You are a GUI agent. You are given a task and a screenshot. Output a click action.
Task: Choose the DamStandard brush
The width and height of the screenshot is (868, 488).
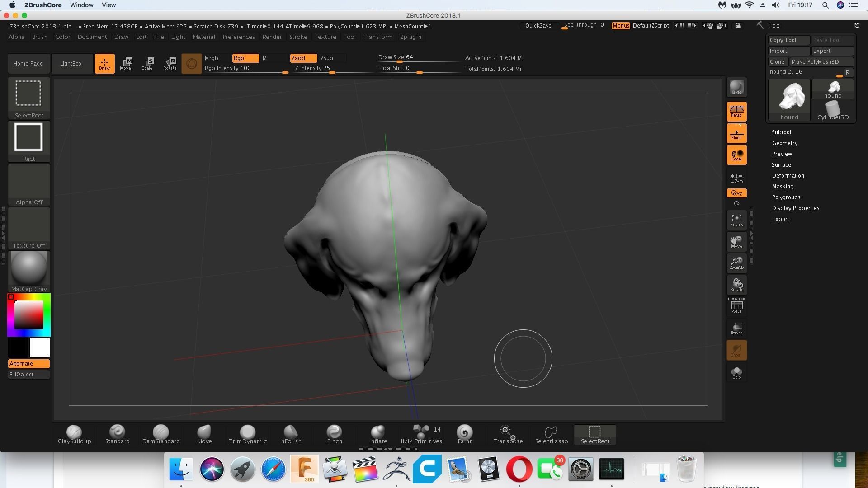161,434
